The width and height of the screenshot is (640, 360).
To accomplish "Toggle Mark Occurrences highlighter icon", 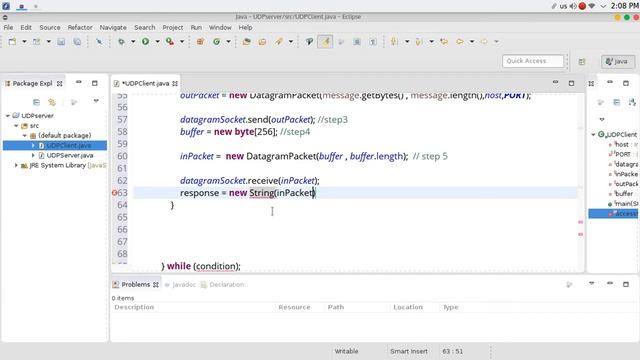I will [325, 42].
